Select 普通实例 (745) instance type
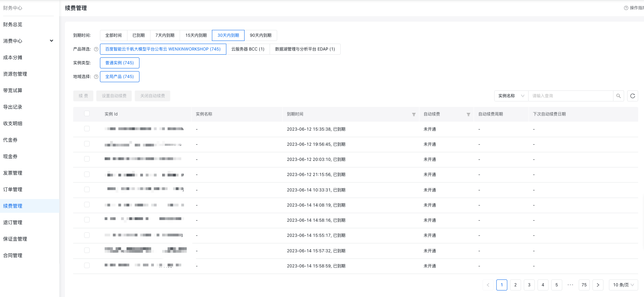Screen dimensions: 644x297 [120, 63]
